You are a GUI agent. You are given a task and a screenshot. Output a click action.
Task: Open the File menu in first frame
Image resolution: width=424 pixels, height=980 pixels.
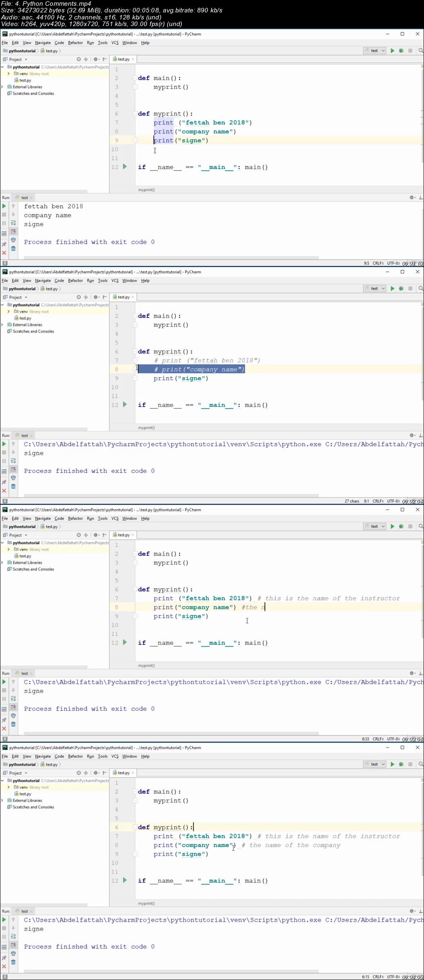[x=5, y=43]
